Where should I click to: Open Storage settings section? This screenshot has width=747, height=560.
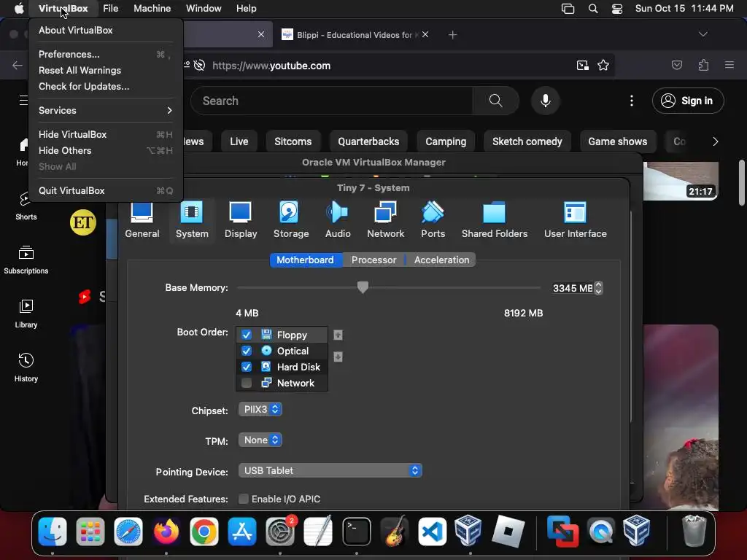(290, 220)
